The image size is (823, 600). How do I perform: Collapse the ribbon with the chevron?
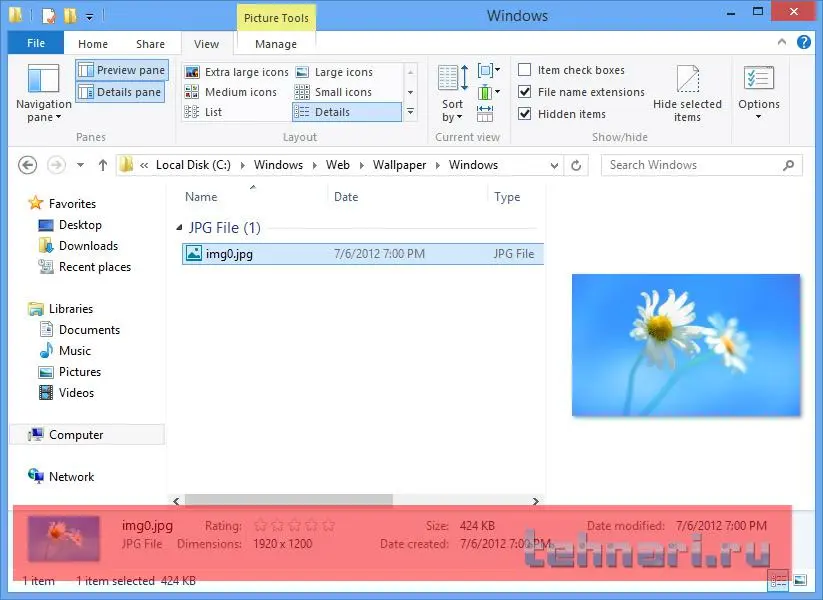(x=782, y=42)
